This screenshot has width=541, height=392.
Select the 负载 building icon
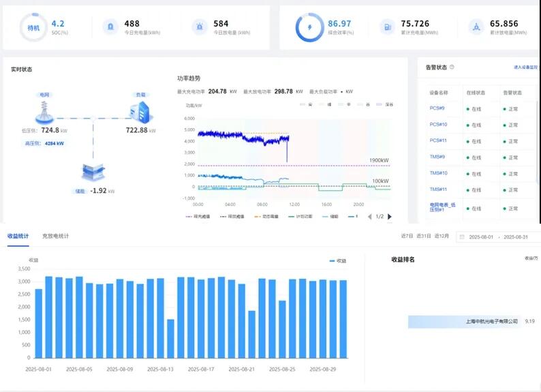click(x=141, y=110)
